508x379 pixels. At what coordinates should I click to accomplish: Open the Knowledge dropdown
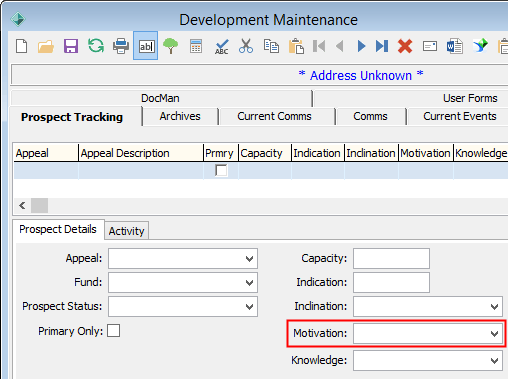point(494,360)
